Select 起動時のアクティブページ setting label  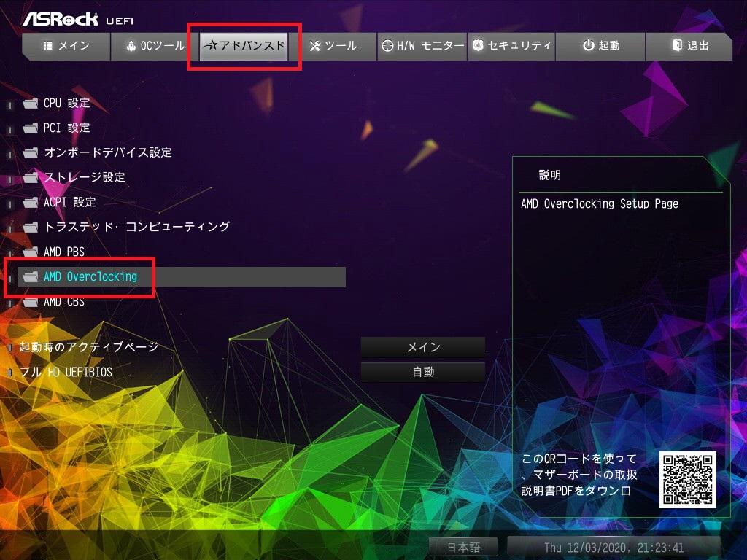pyautogui.click(x=88, y=347)
